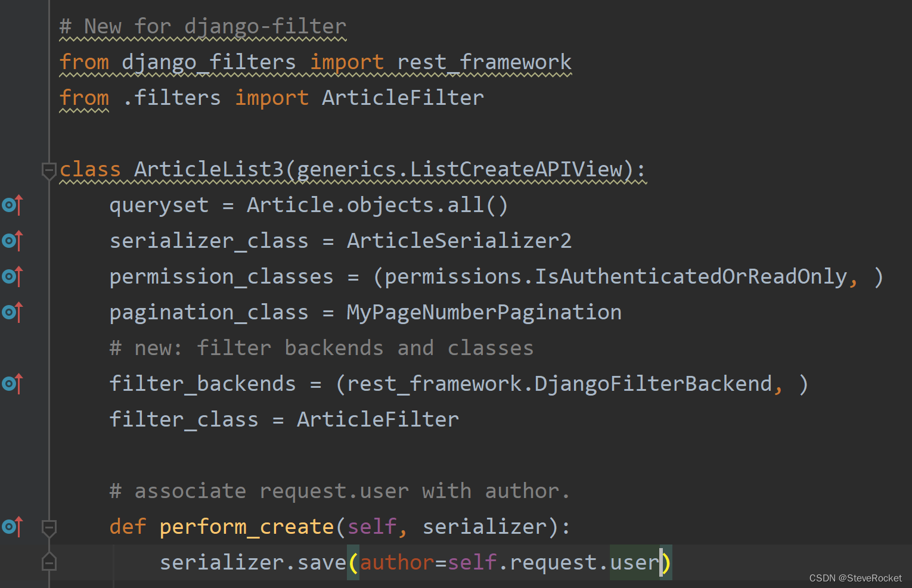Image resolution: width=912 pixels, height=588 pixels.
Task: Click the CSDN @SteveRocket watermark text
Action: [x=855, y=578]
